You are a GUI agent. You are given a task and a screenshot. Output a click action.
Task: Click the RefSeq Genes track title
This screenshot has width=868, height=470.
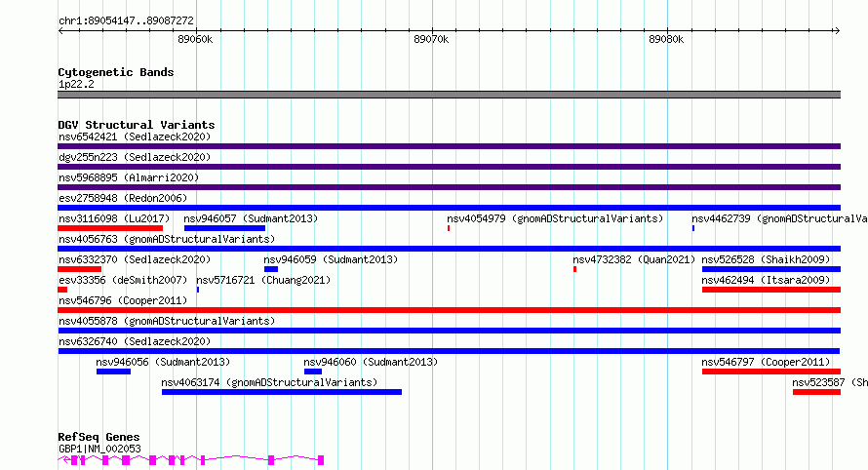click(x=99, y=438)
